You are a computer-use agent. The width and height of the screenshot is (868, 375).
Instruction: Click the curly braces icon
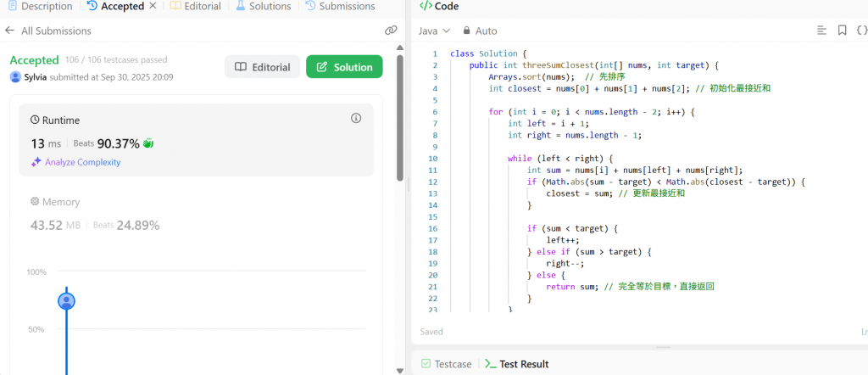click(861, 31)
